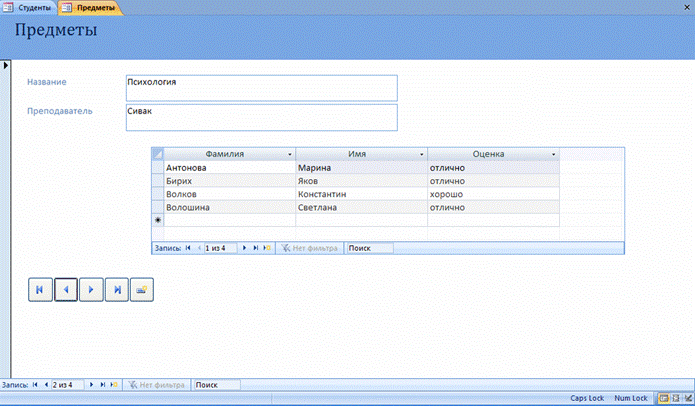
Task: Select the Предметы tab
Action: click(90, 8)
